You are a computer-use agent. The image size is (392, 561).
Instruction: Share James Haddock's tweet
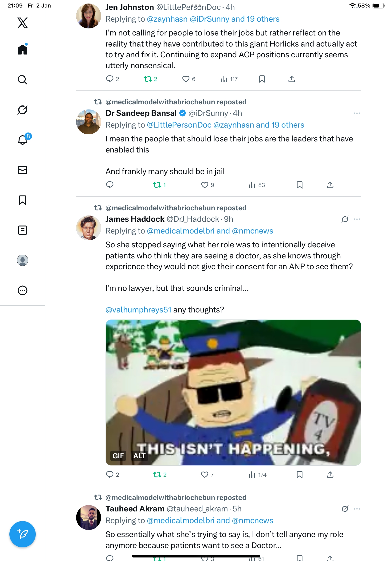[x=330, y=475]
